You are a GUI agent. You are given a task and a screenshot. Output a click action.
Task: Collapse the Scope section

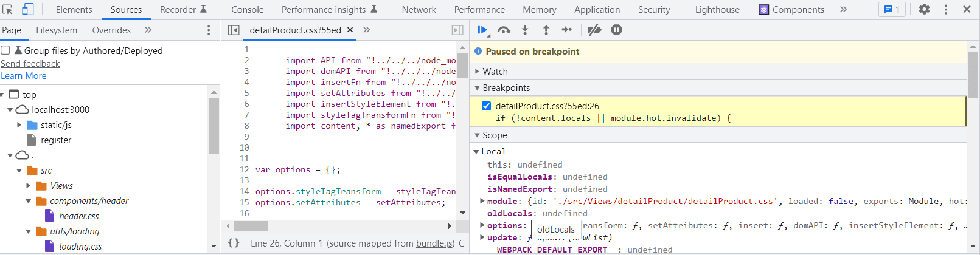point(495,135)
